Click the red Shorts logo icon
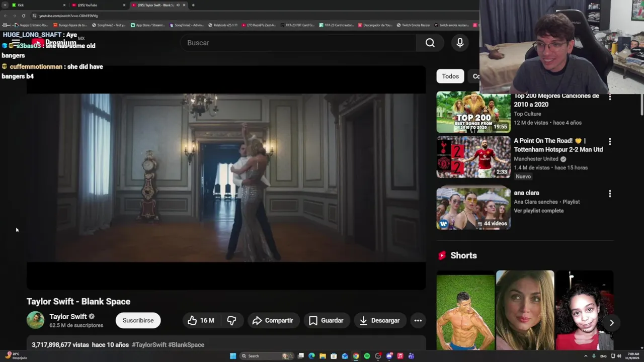Viewport: 644px width, 362px height. point(442,255)
